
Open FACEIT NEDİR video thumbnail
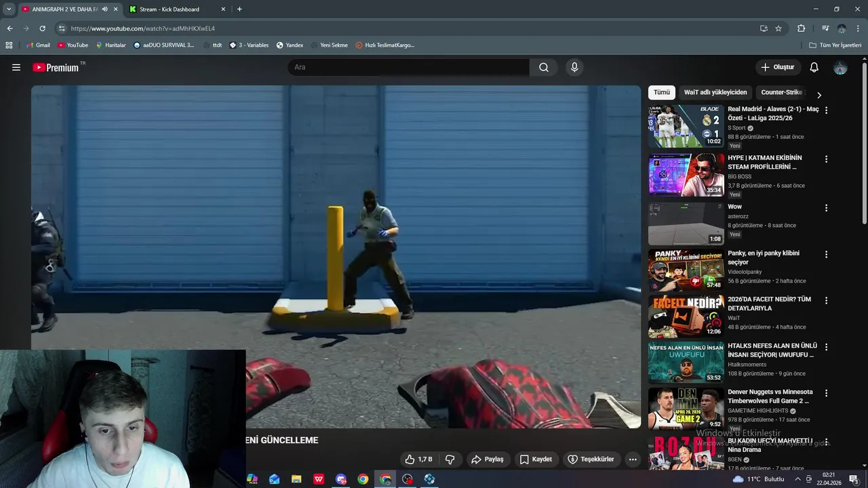click(686, 316)
